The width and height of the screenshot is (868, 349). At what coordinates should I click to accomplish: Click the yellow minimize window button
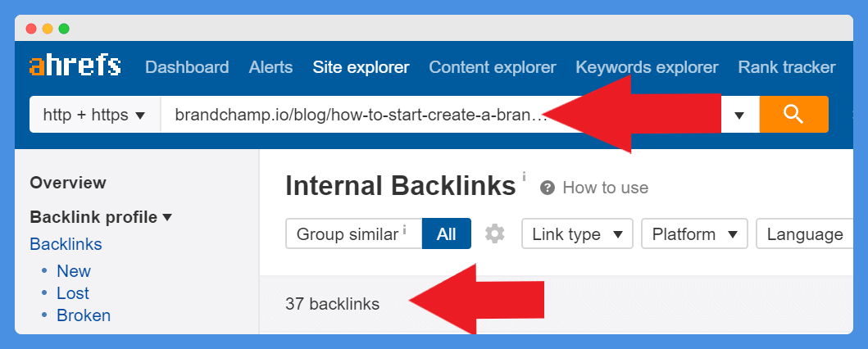coord(48,29)
